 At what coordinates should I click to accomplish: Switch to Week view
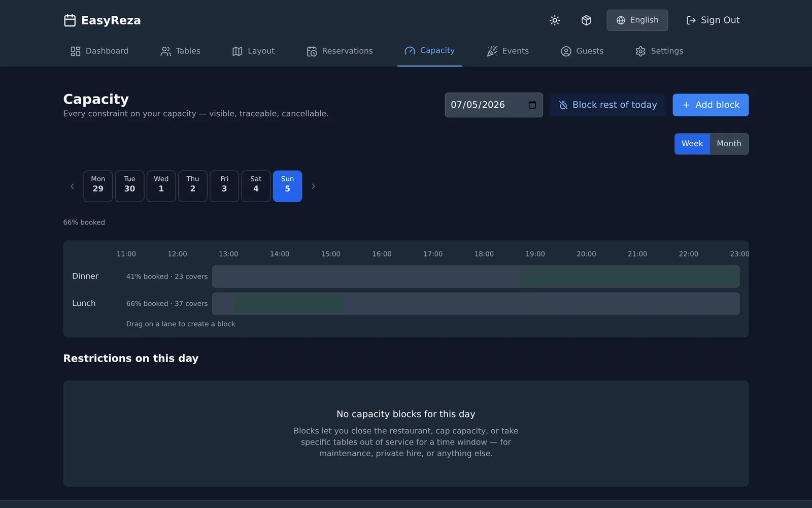[692, 144]
